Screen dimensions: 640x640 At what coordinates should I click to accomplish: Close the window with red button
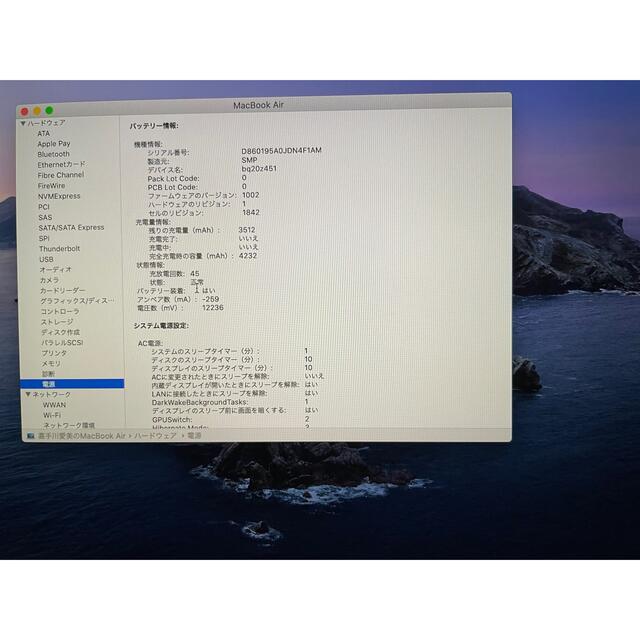pyautogui.click(x=24, y=111)
